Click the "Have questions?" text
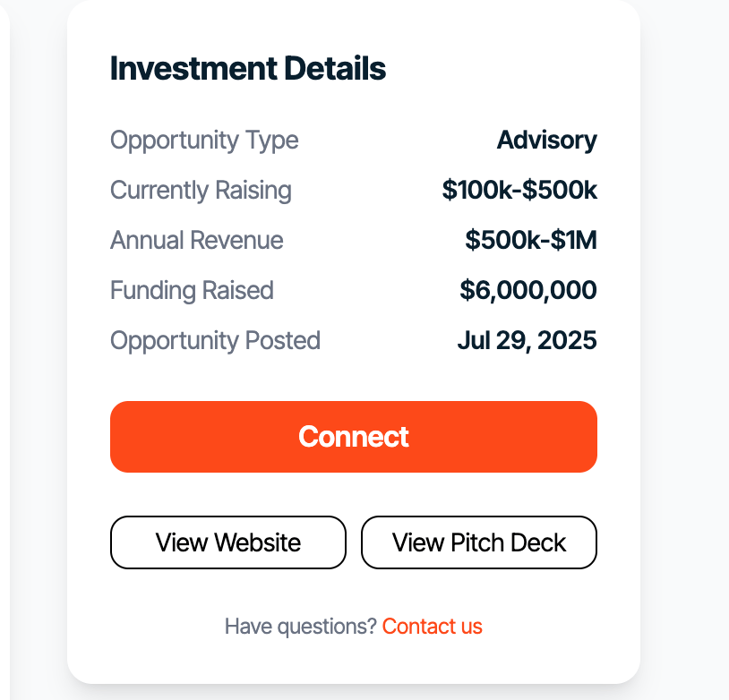 (301, 627)
